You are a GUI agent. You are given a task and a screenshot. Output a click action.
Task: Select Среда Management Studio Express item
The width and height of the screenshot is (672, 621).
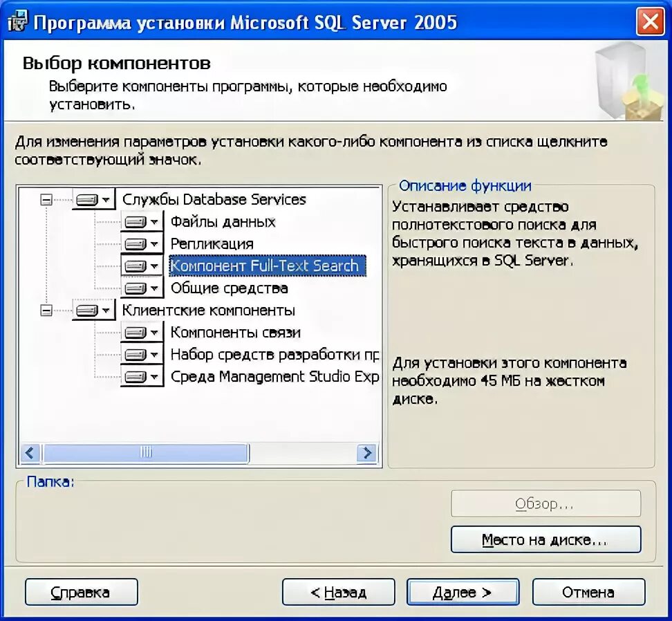click(x=274, y=377)
